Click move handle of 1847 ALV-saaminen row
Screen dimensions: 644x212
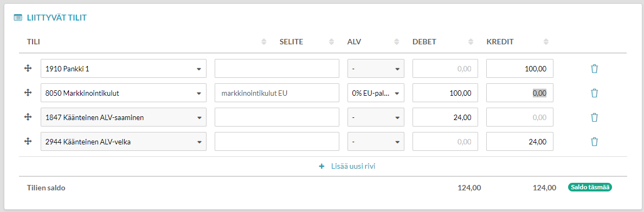28,117
